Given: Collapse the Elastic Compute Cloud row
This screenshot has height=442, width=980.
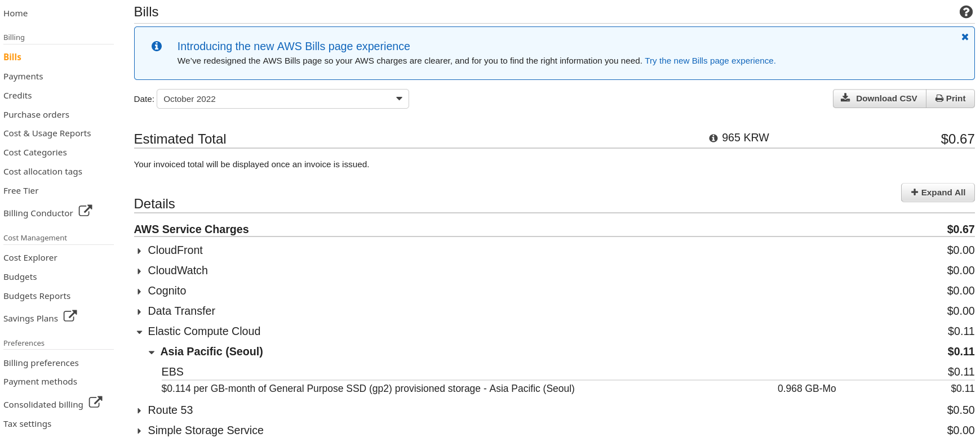Looking at the screenshot, I should pyautogui.click(x=139, y=332).
